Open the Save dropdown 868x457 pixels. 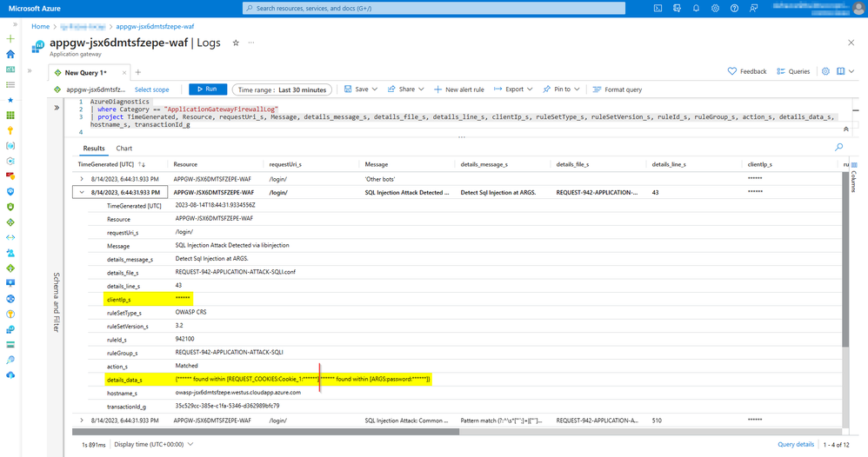tap(361, 89)
